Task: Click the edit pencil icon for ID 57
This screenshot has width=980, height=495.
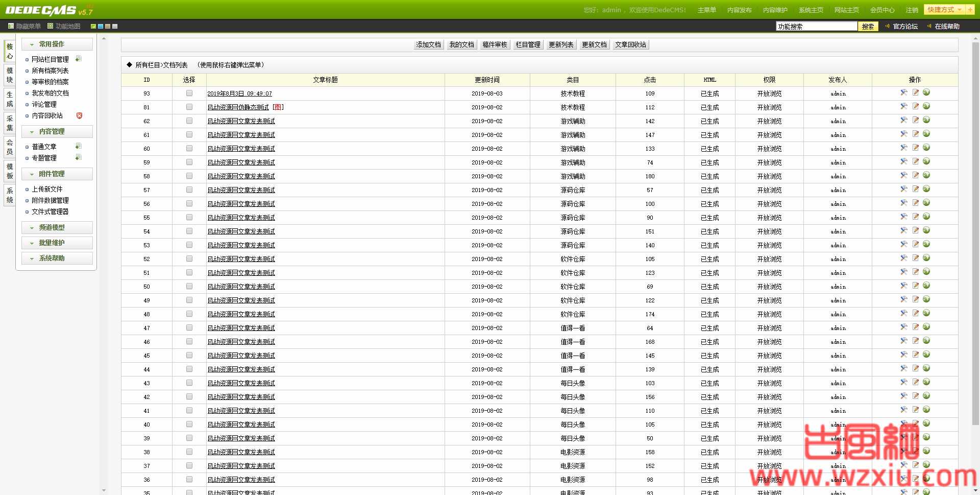Action: (916, 189)
